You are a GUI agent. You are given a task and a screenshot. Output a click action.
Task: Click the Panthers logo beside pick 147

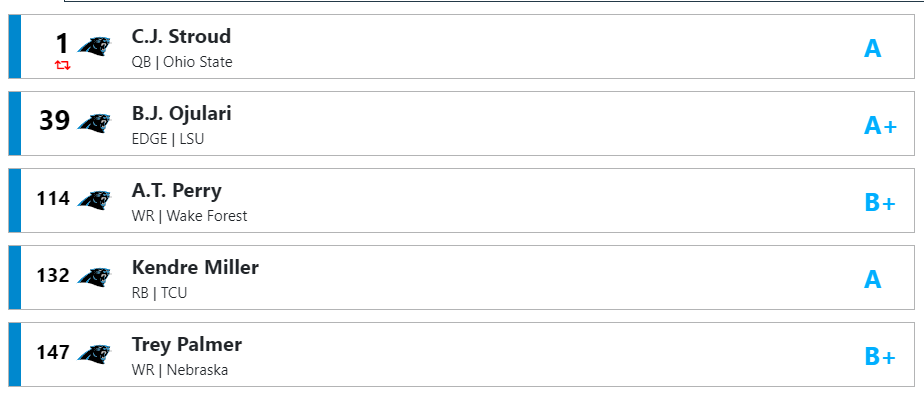94,354
